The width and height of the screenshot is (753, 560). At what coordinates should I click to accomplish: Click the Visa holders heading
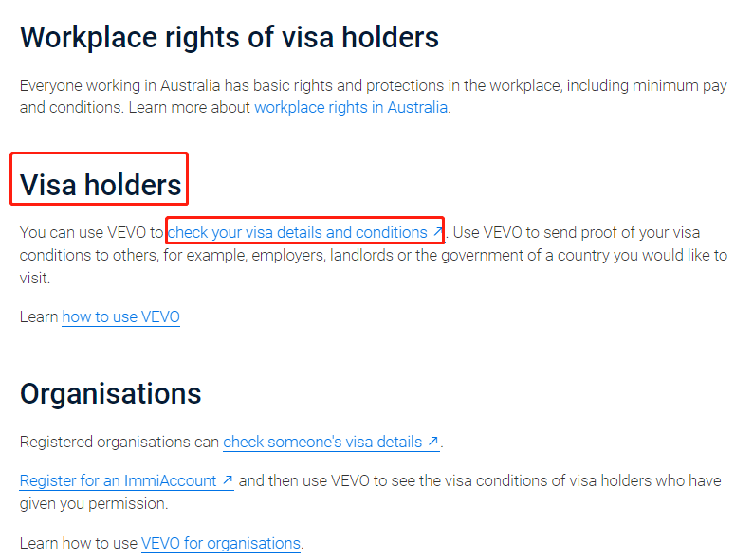101,185
